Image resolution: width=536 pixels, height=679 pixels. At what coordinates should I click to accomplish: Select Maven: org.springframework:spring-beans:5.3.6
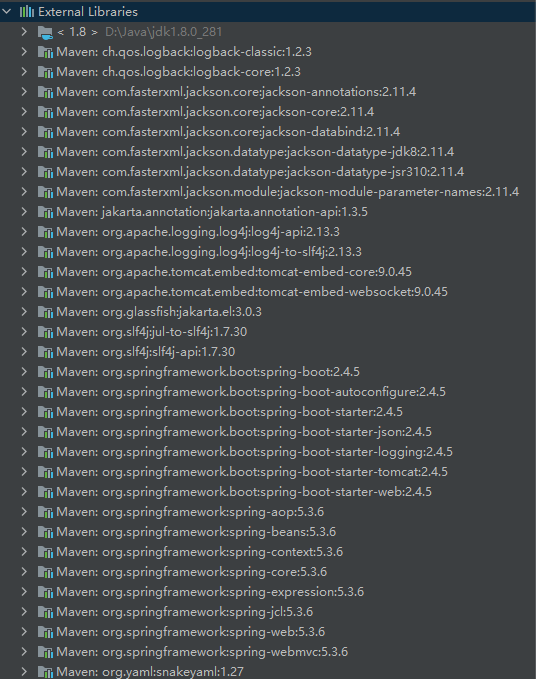(196, 532)
